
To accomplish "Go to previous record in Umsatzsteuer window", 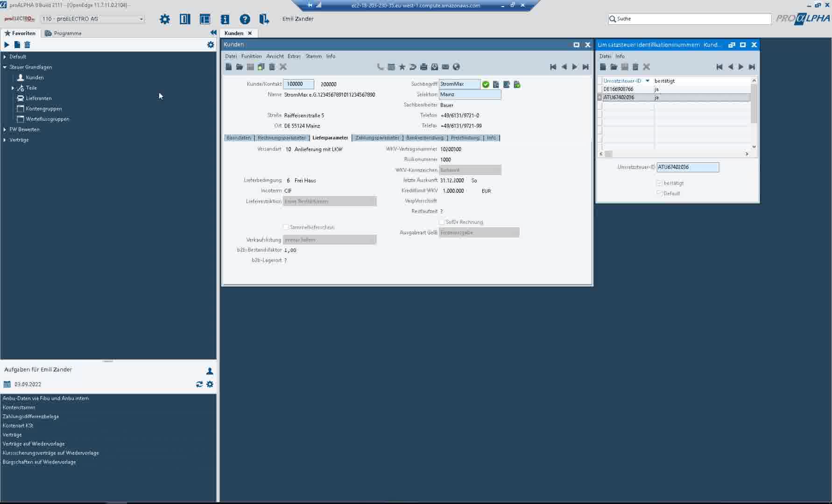I will tap(730, 67).
